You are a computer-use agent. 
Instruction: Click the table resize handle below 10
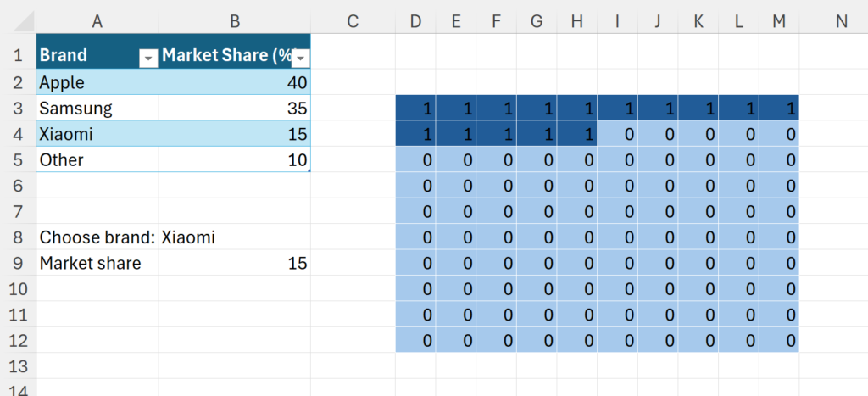pyautogui.click(x=309, y=170)
